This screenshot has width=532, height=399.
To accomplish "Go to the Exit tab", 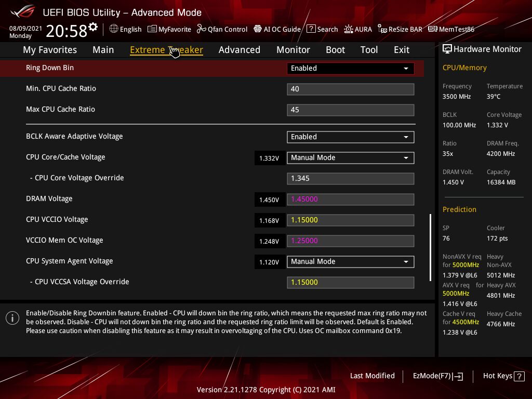I will [x=402, y=49].
